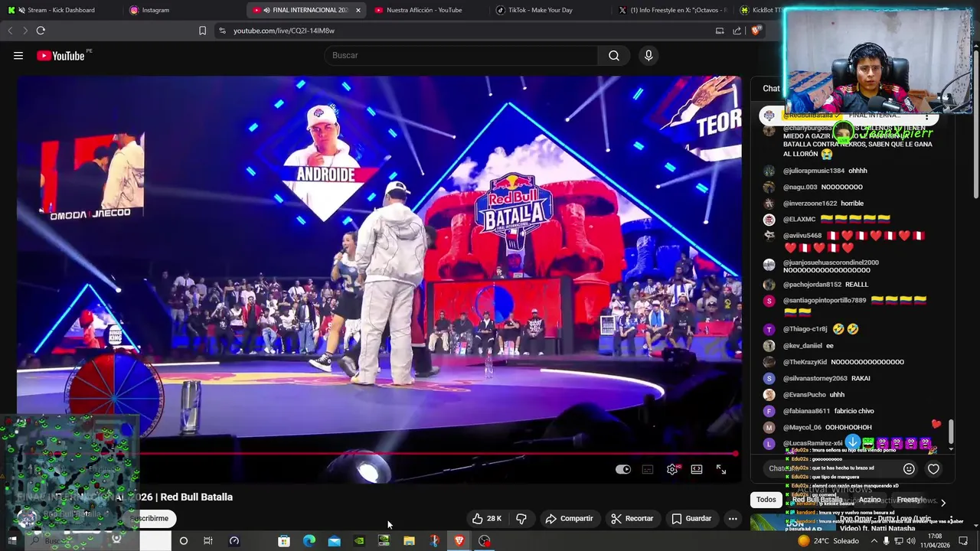Open the YouTube hamburger guide menu
The width and height of the screenshot is (980, 551).
(18, 55)
